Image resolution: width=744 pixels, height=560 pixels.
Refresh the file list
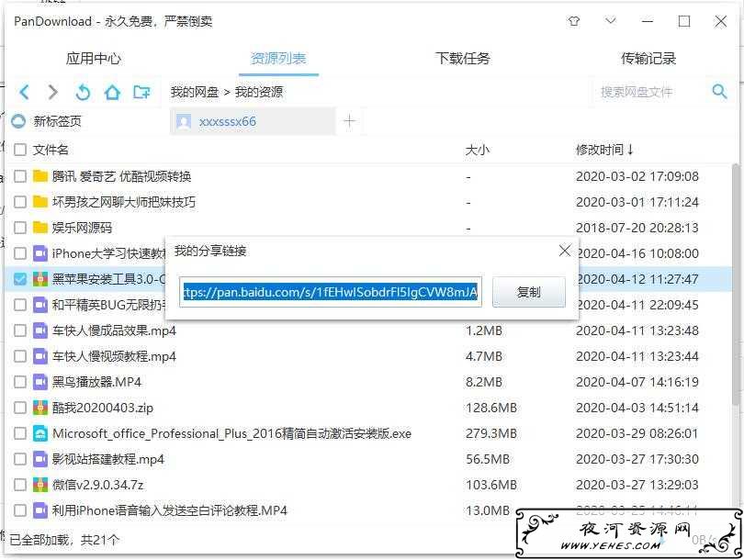(x=83, y=92)
